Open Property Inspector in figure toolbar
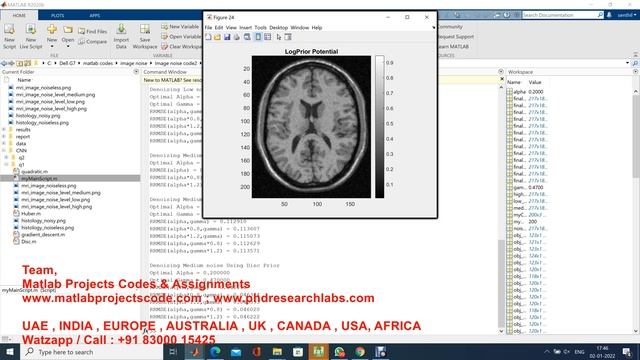This screenshot has height=360, width=640. tap(288, 37)
